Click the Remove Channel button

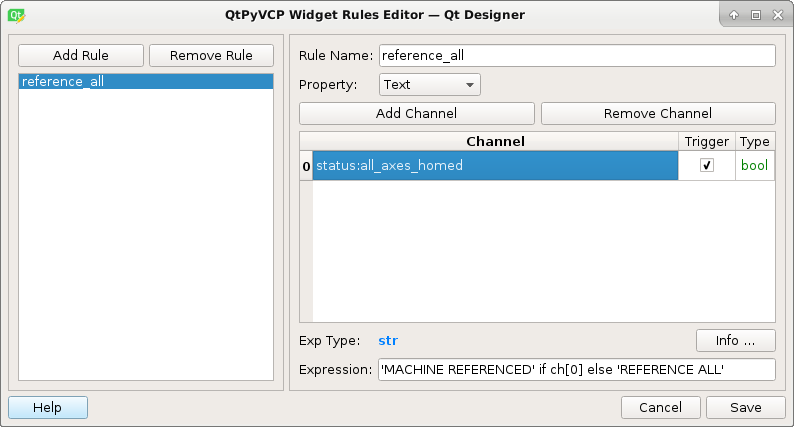click(658, 113)
